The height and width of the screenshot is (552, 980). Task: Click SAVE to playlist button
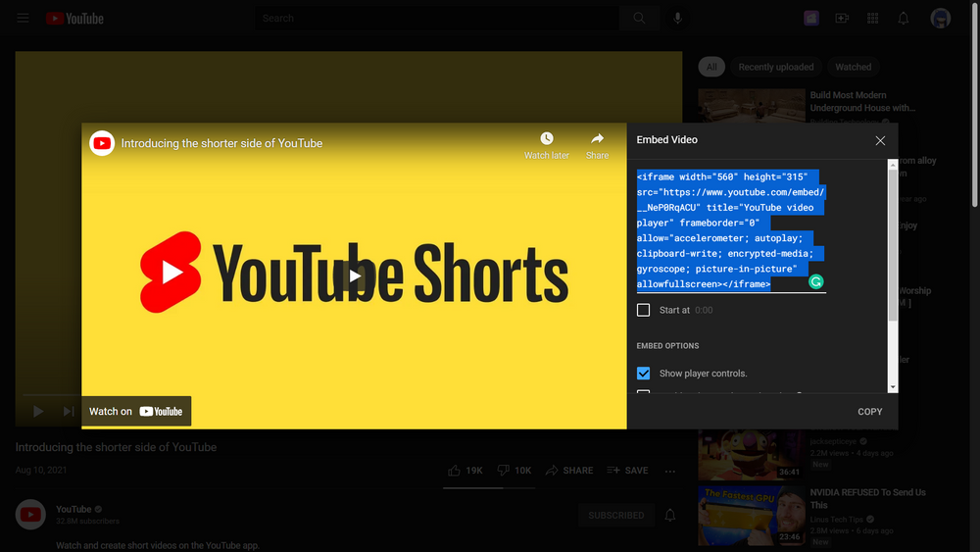pos(627,470)
